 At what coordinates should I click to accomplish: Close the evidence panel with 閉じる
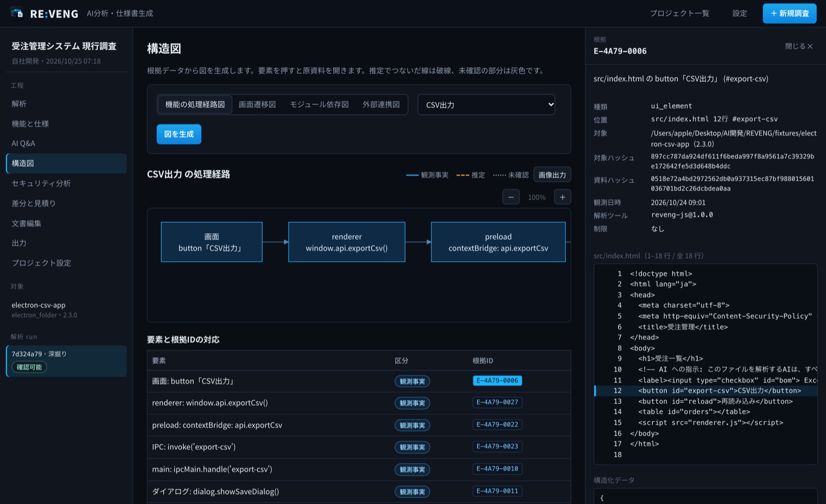(799, 46)
